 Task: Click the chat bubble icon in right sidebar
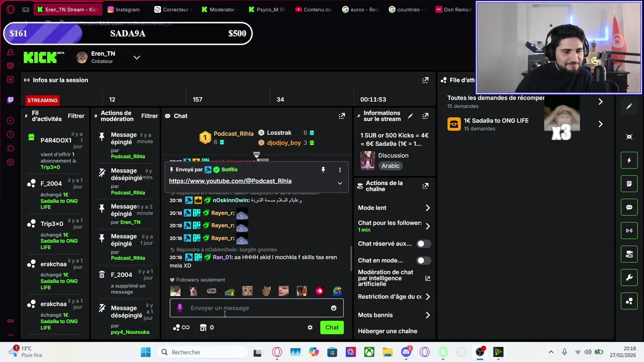point(629,207)
